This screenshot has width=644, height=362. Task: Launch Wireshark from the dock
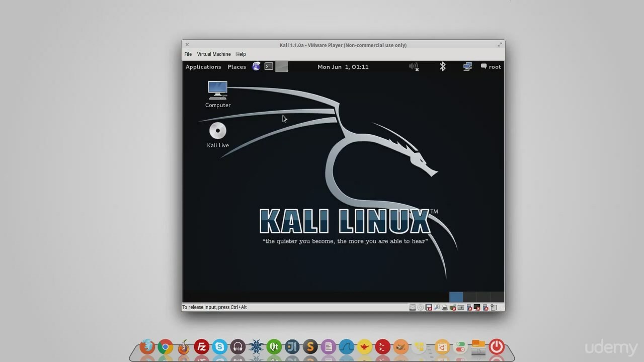pos(347,346)
